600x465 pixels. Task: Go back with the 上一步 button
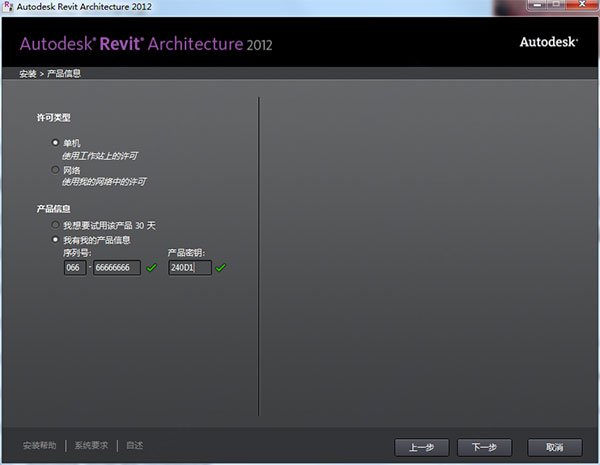(421, 447)
